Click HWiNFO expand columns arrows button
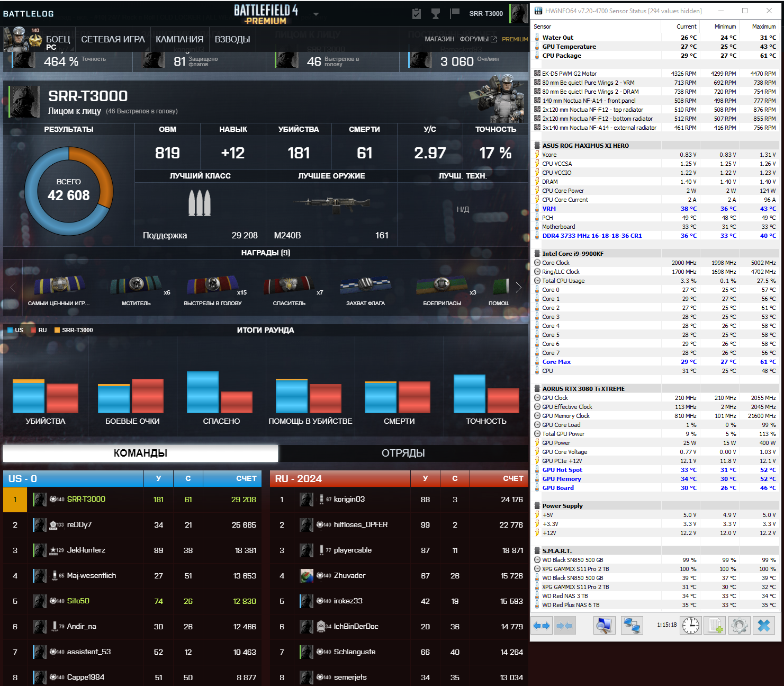 tap(541, 626)
